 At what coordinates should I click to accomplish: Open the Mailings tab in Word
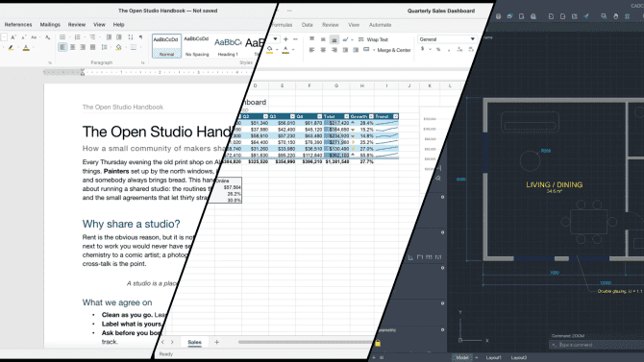click(50, 25)
